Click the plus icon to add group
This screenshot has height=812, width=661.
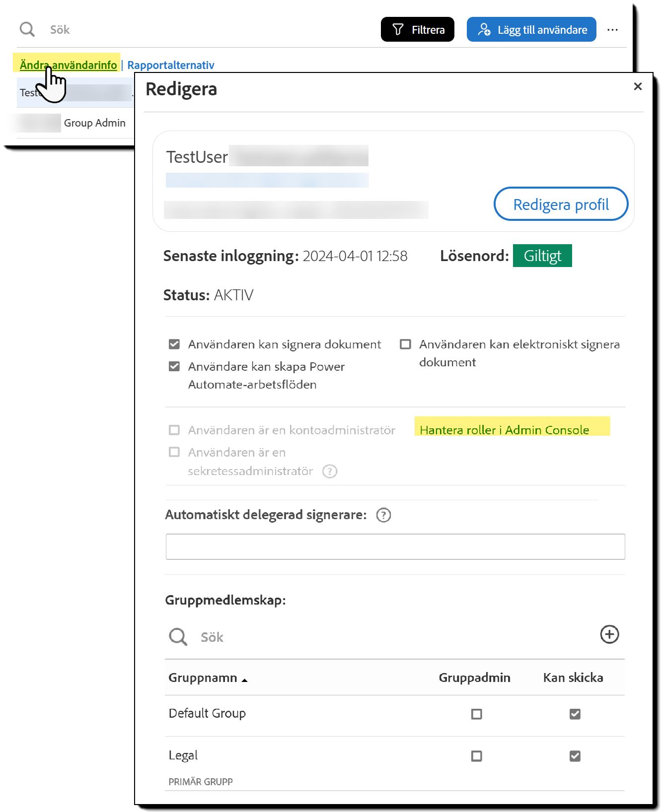click(609, 634)
